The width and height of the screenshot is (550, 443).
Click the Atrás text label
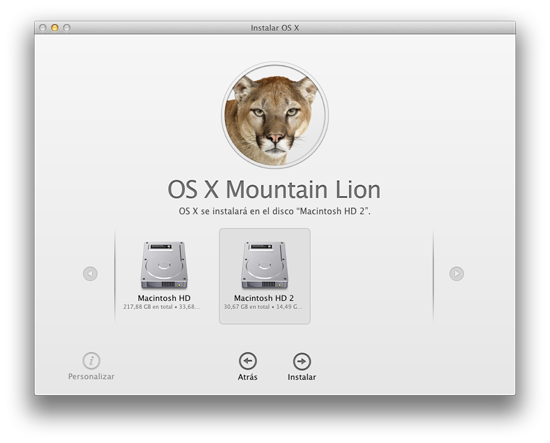click(x=248, y=377)
